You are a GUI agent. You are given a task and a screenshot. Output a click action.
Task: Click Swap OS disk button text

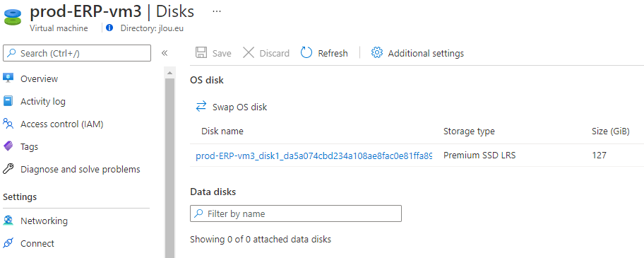tap(239, 107)
